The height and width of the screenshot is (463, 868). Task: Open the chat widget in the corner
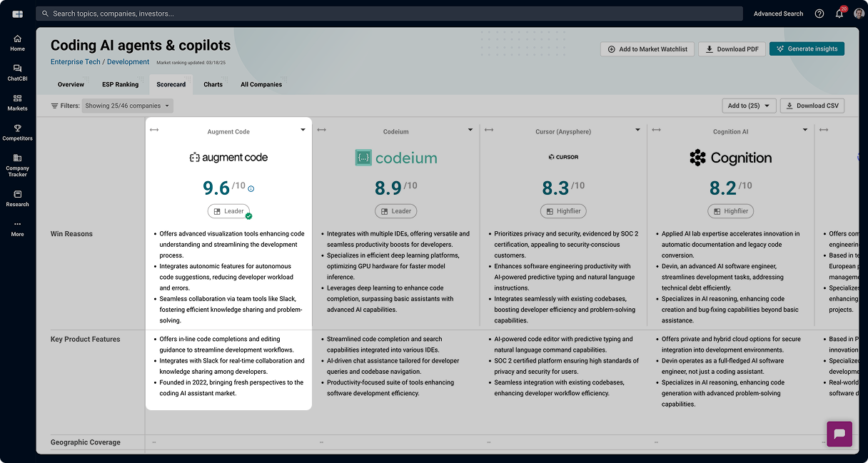pos(839,434)
